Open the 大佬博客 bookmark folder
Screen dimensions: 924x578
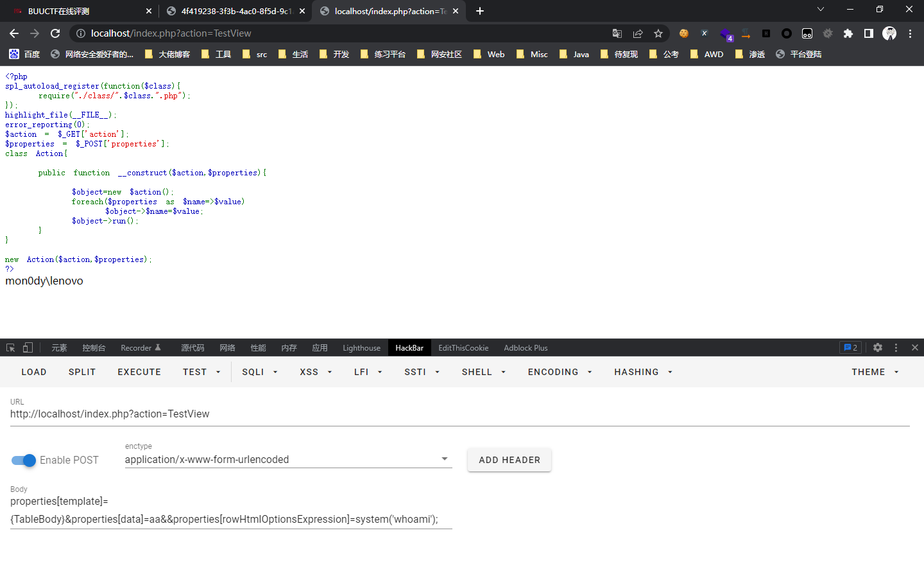167,54
